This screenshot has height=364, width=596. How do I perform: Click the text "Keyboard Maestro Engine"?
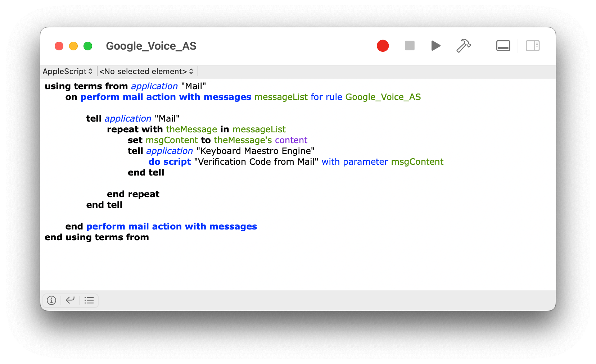pyautogui.click(x=256, y=151)
